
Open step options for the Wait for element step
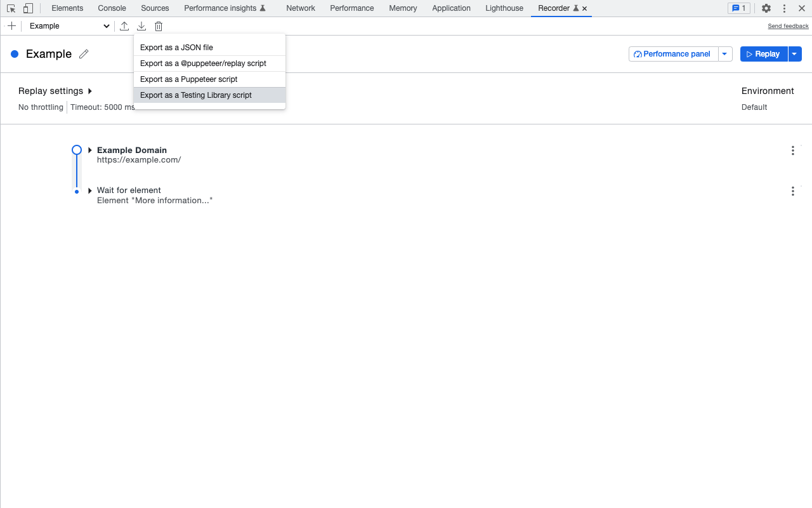(792, 191)
